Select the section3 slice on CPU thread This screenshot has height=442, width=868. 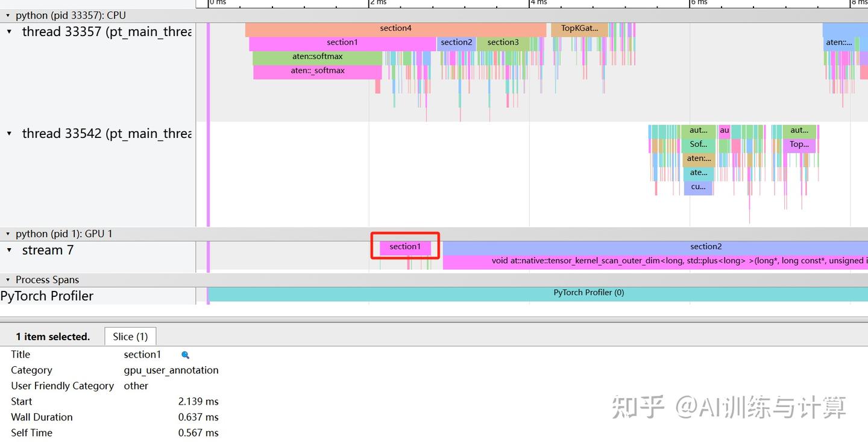point(503,42)
